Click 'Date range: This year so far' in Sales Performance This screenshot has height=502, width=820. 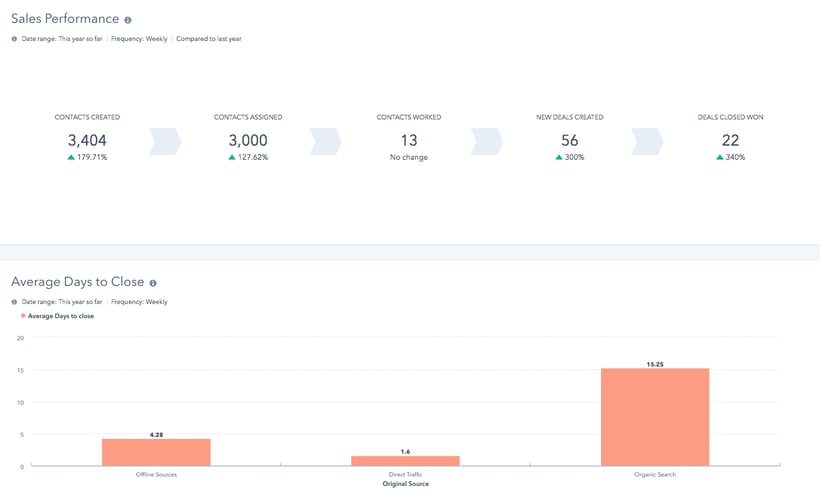coord(62,39)
